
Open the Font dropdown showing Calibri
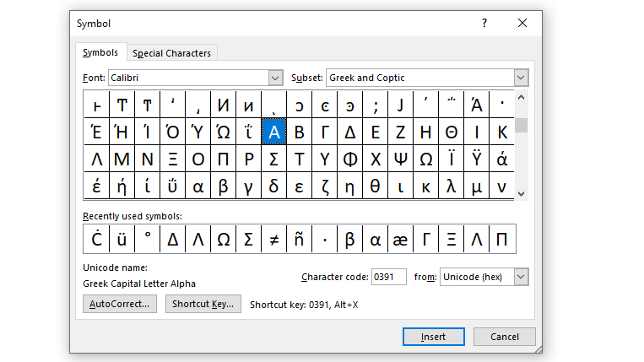(275, 78)
